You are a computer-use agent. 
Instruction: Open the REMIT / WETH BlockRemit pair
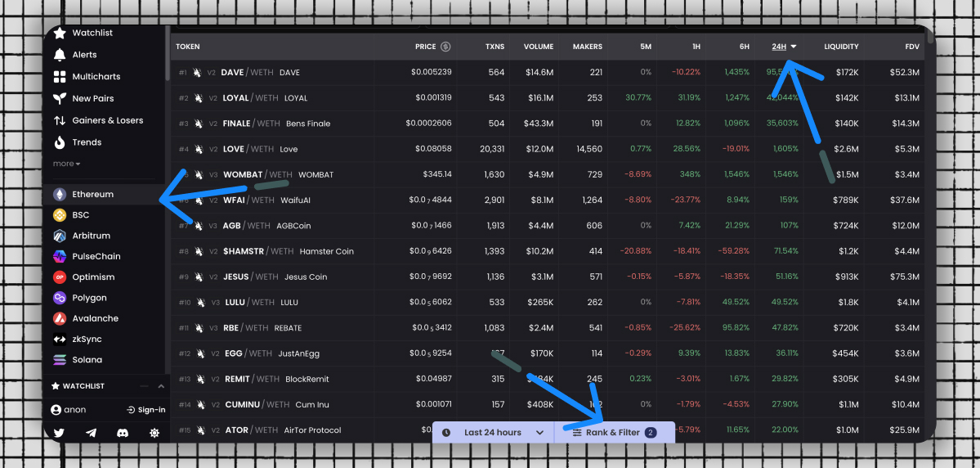(277, 379)
